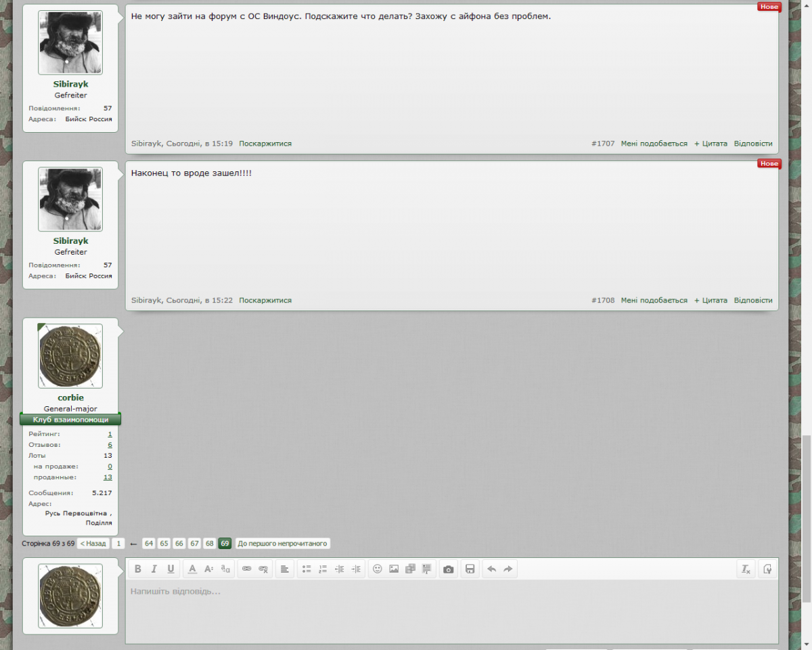Go to the previous page with Назад
Viewport: 812px width, 650px height.
[x=93, y=544]
